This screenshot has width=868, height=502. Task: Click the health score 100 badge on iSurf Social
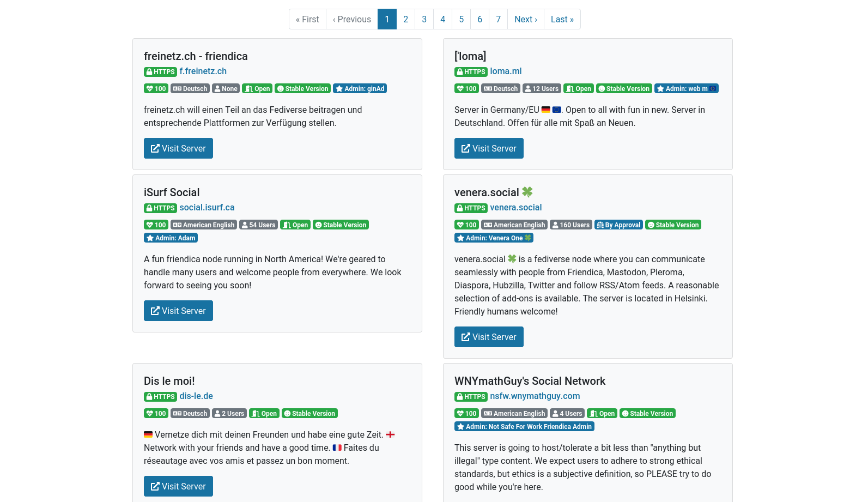coord(156,225)
